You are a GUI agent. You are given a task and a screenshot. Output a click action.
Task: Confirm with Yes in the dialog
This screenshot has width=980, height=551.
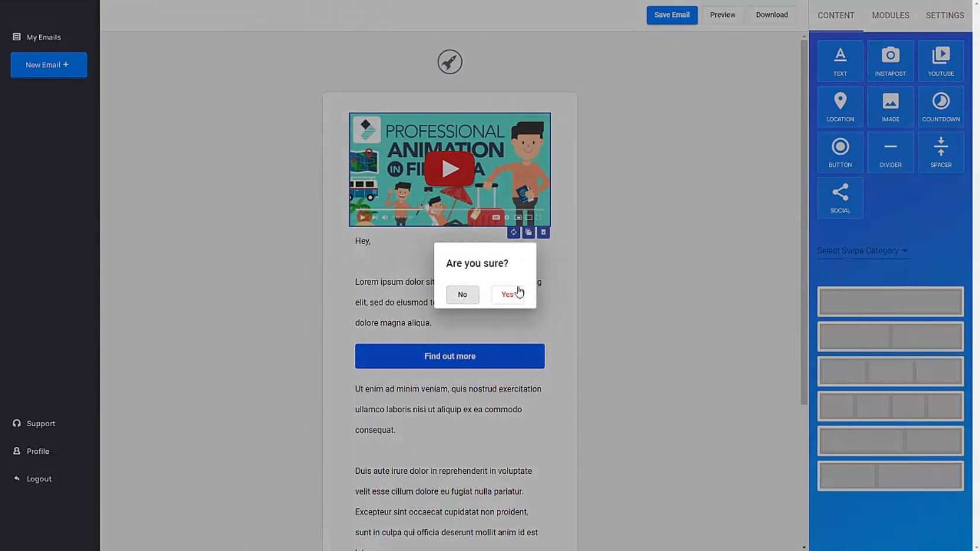[508, 295]
